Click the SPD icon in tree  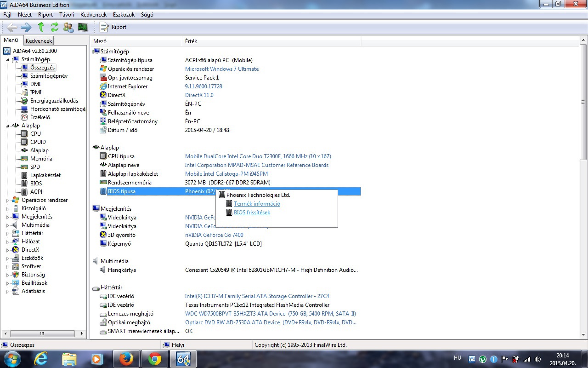[x=25, y=167]
